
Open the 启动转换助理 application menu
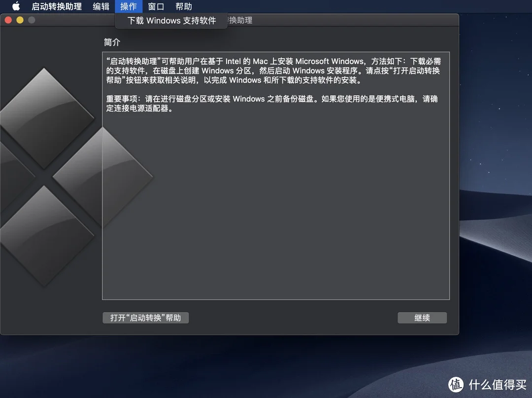57,6
